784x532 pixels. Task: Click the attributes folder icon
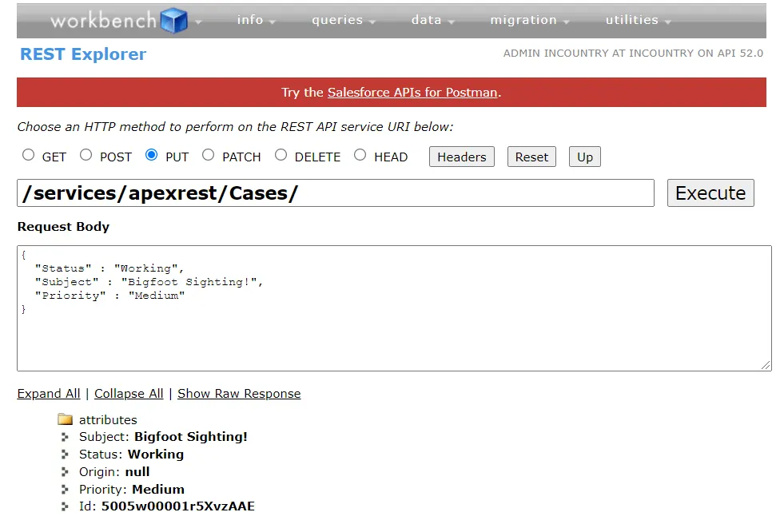pos(66,420)
